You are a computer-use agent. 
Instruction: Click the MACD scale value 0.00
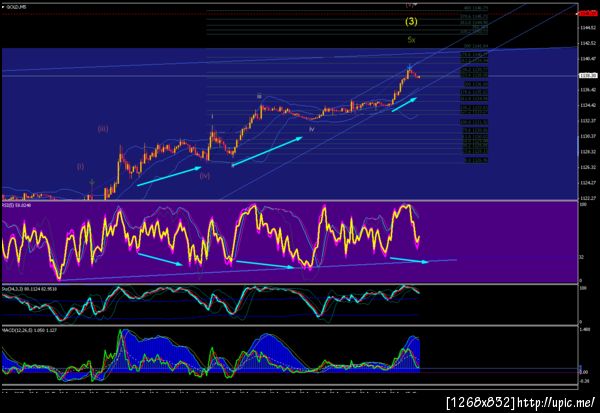pyautogui.click(x=584, y=372)
